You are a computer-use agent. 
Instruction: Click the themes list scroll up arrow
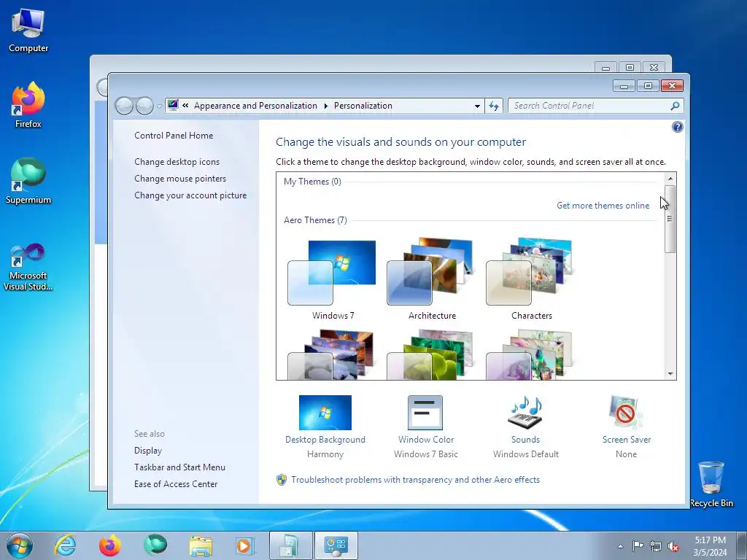pyautogui.click(x=670, y=179)
